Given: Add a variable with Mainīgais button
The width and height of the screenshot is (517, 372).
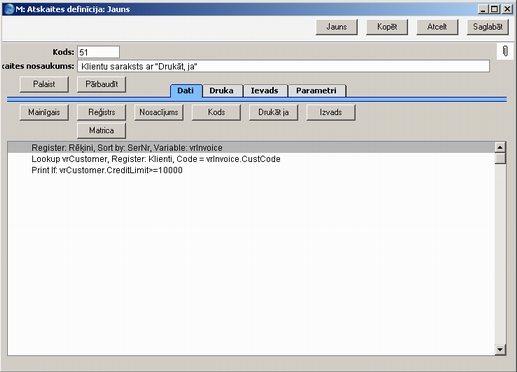Looking at the screenshot, I should pos(44,112).
